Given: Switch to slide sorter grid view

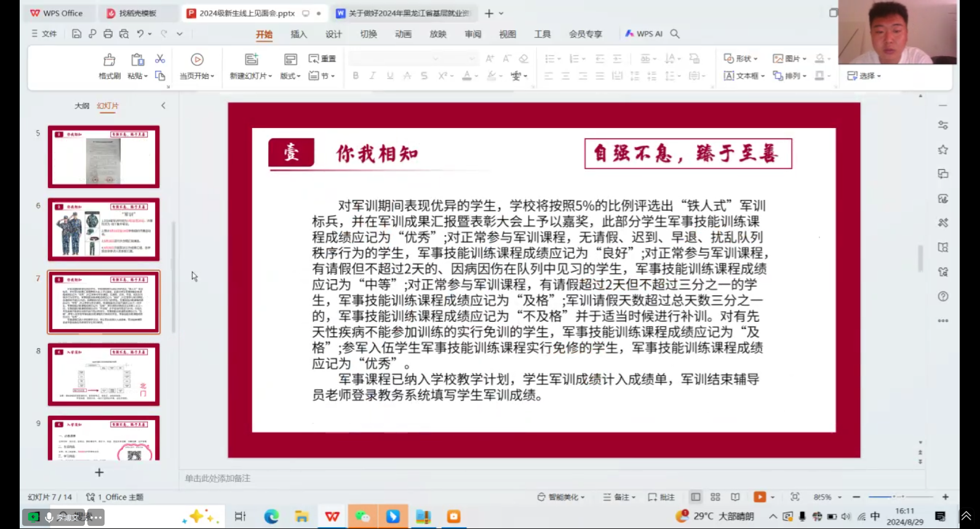Looking at the screenshot, I should pos(715,497).
